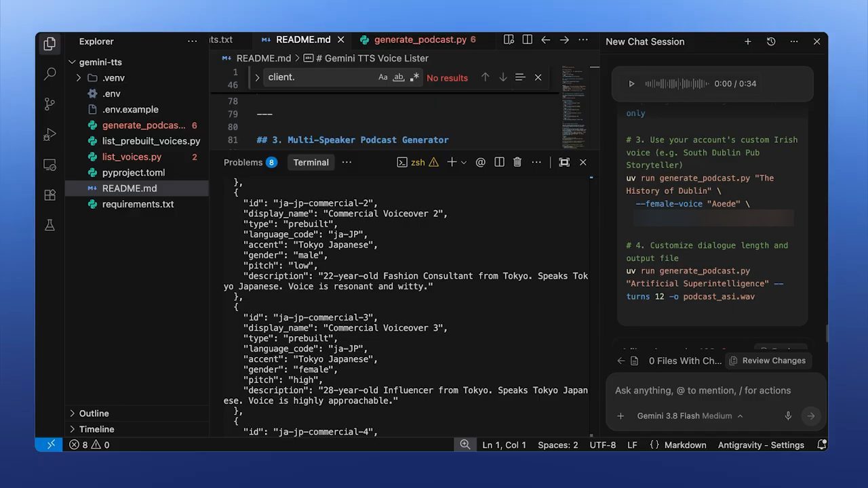The height and width of the screenshot is (488, 868).
Task: Switch to the generate_podcast.py editor tab
Action: click(x=419, y=40)
